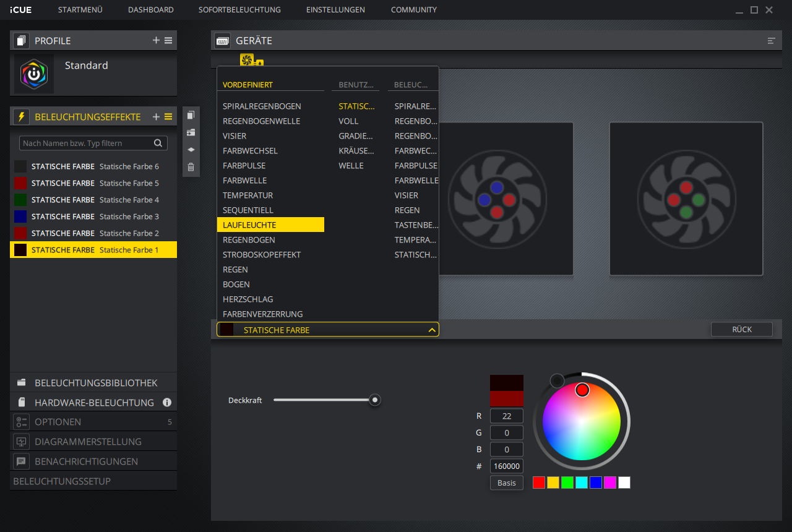Pick the cyan preset color swatch
This screenshot has height=532, width=792.
[x=582, y=483]
